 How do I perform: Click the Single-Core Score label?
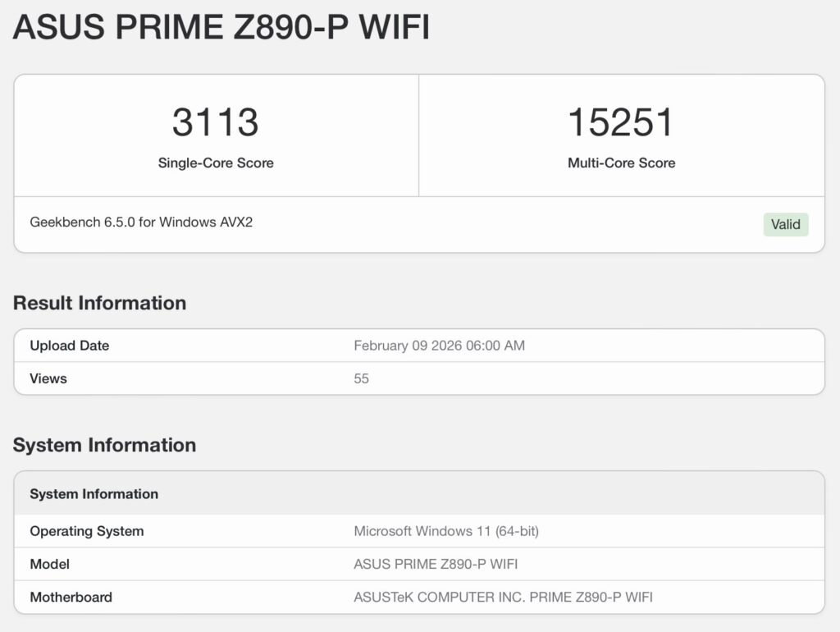[x=216, y=163]
